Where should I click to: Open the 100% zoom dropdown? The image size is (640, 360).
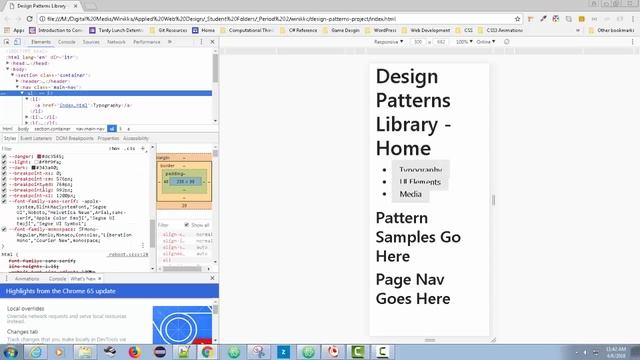pyautogui.click(x=464, y=42)
